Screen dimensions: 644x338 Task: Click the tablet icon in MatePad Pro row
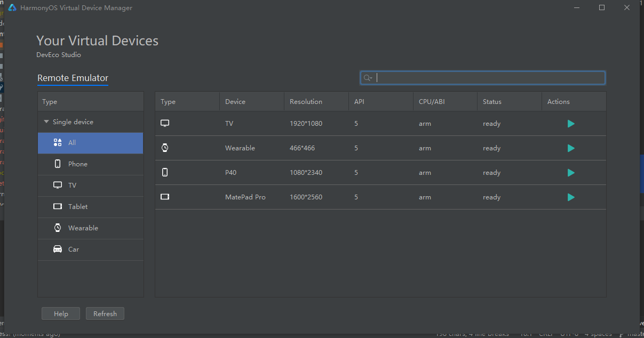[x=165, y=197]
